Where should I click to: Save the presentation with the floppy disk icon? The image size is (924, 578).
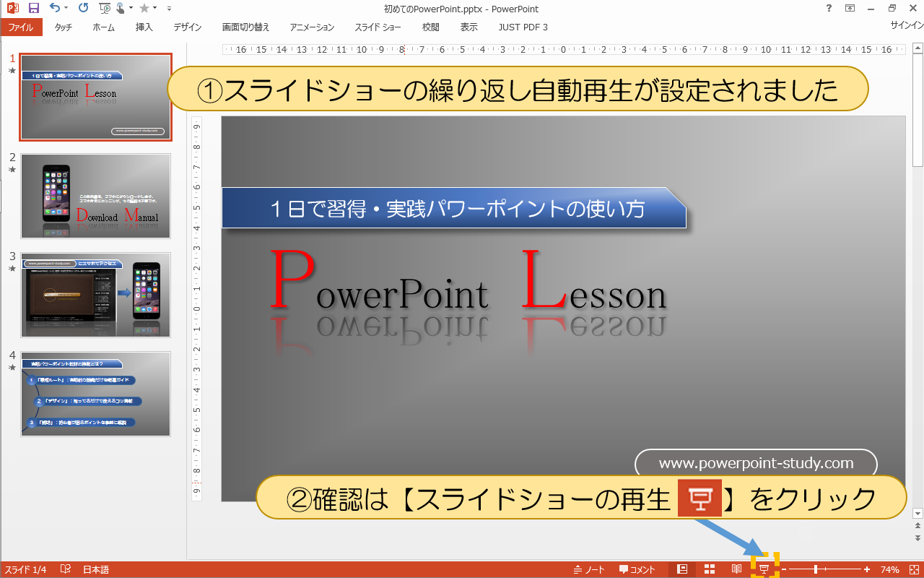coord(33,9)
